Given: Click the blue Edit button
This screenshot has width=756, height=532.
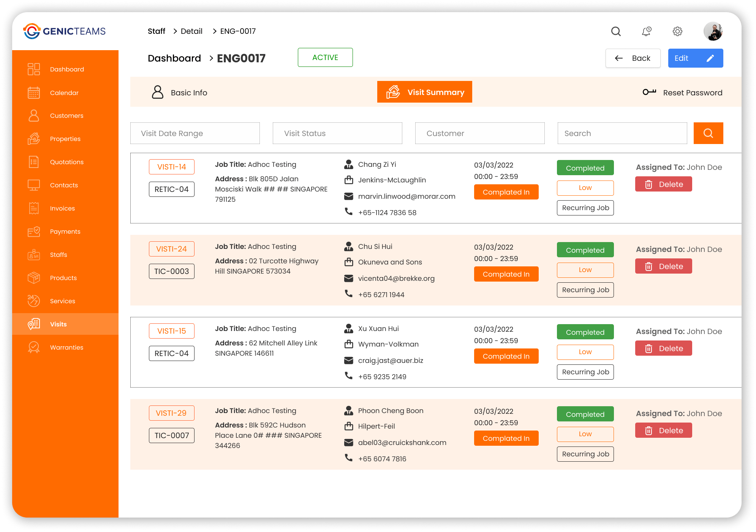Looking at the screenshot, I should point(696,58).
